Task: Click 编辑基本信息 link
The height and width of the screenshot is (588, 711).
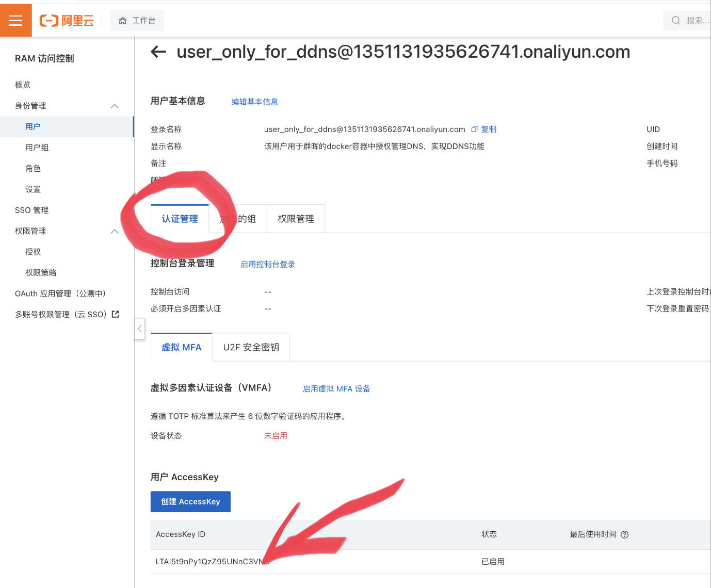Action: coord(255,102)
